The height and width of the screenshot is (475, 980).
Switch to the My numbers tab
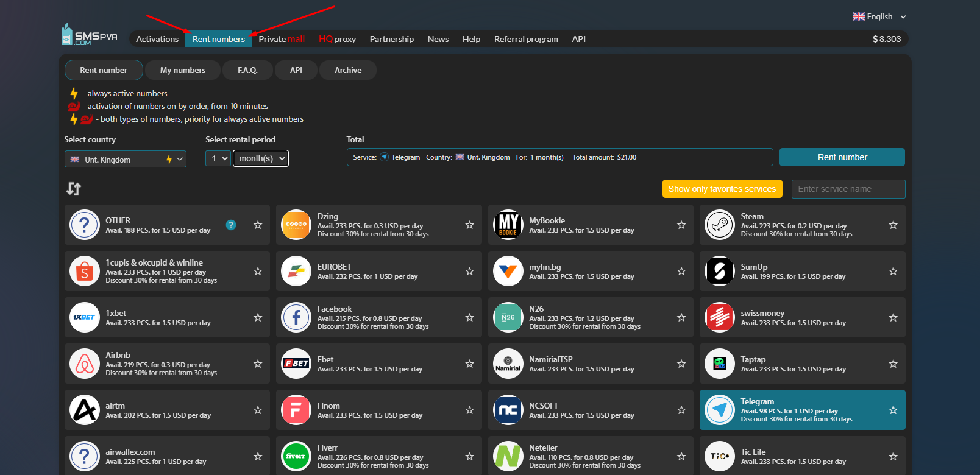(x=183, y=70)
